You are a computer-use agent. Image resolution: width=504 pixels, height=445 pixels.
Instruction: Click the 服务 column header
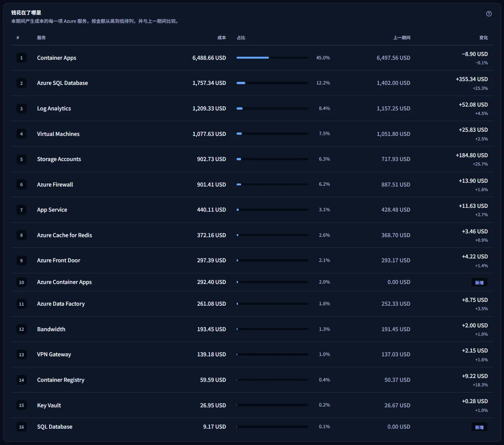(42, 38)
